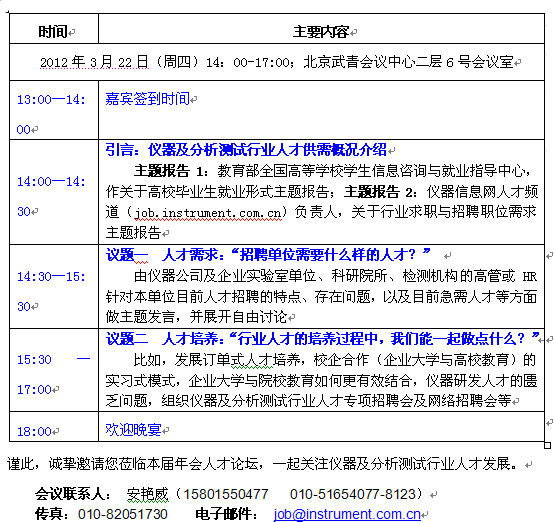
Task: Click the 议题二 人才培养 heading
Action: 323,339
